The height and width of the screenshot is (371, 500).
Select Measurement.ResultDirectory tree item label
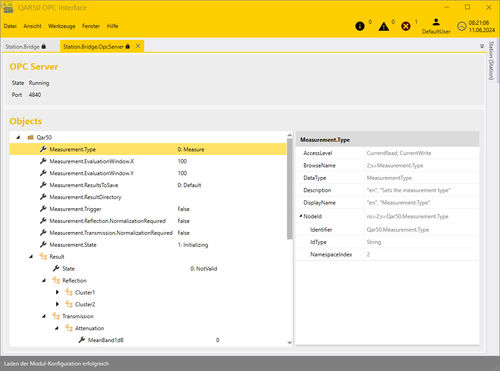(x=85, y=197)
